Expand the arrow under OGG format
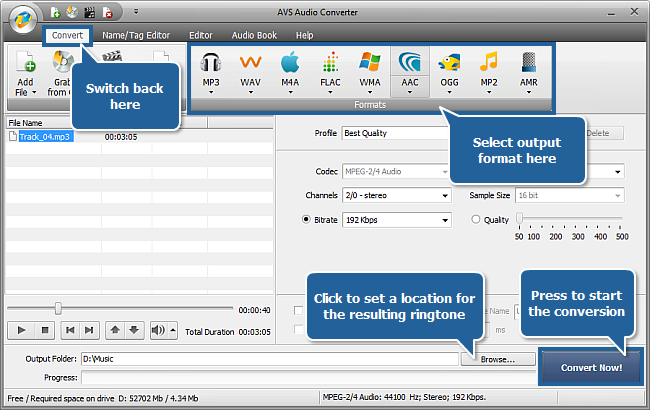Image resolution: width=650 pixels, height=410 pixels. pyautogui.click(x=449, y=92)
